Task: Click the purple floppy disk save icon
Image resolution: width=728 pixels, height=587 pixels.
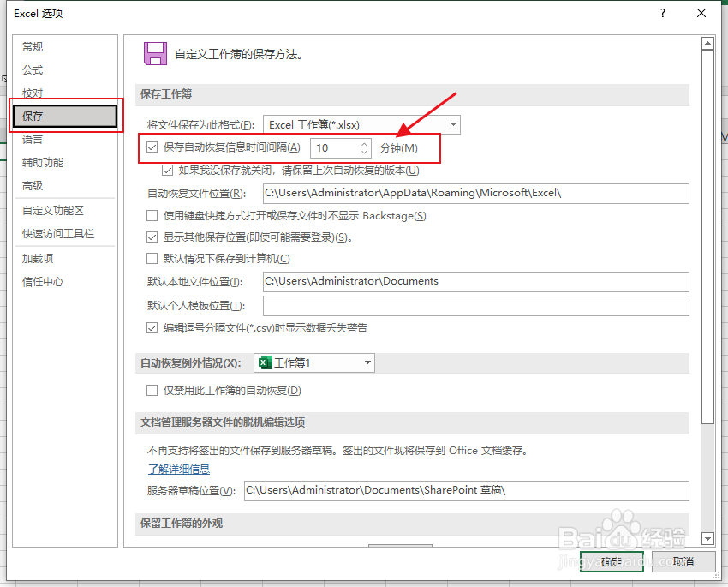Action: (155, 53)
